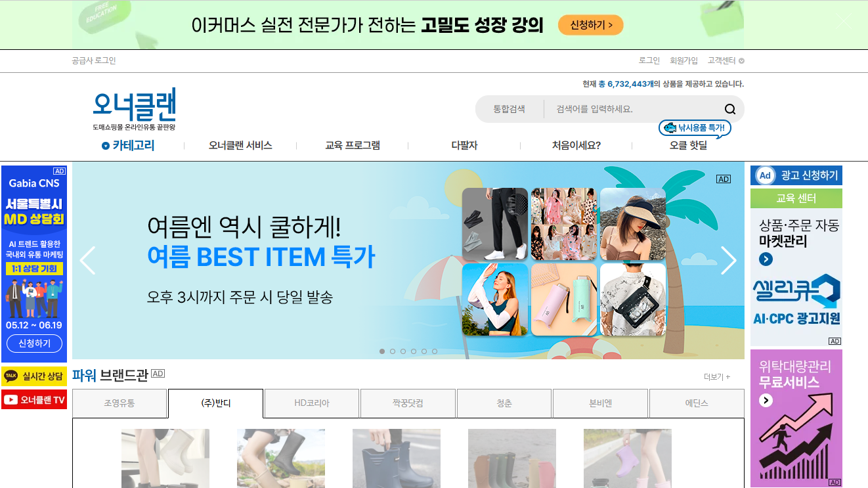Open pajama sets collage thumbnail in banner
The image size is (868, 488).
click(x=564, y=224)
